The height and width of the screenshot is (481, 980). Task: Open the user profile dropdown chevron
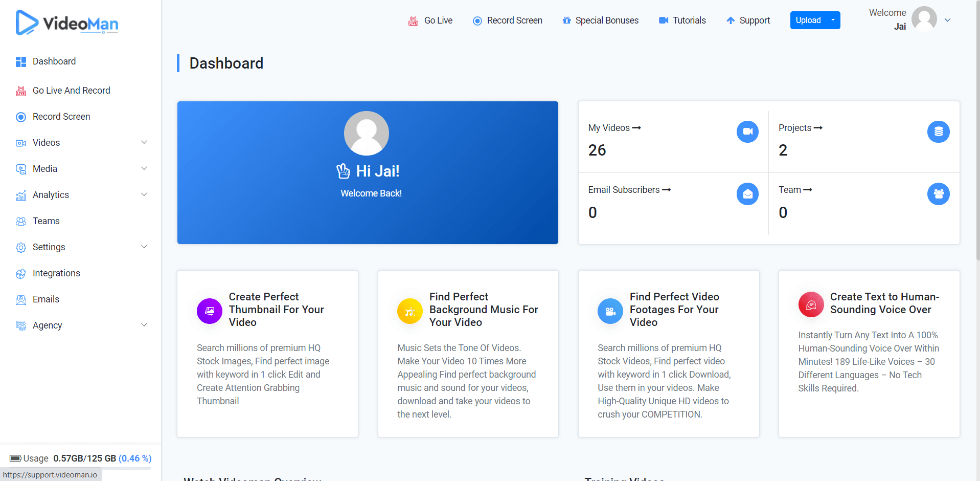point(947,20)
